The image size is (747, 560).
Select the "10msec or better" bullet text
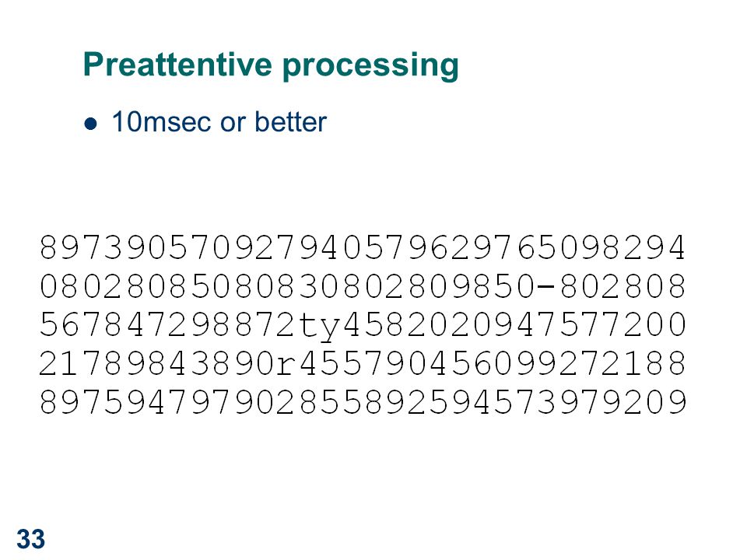coord(219,122)
